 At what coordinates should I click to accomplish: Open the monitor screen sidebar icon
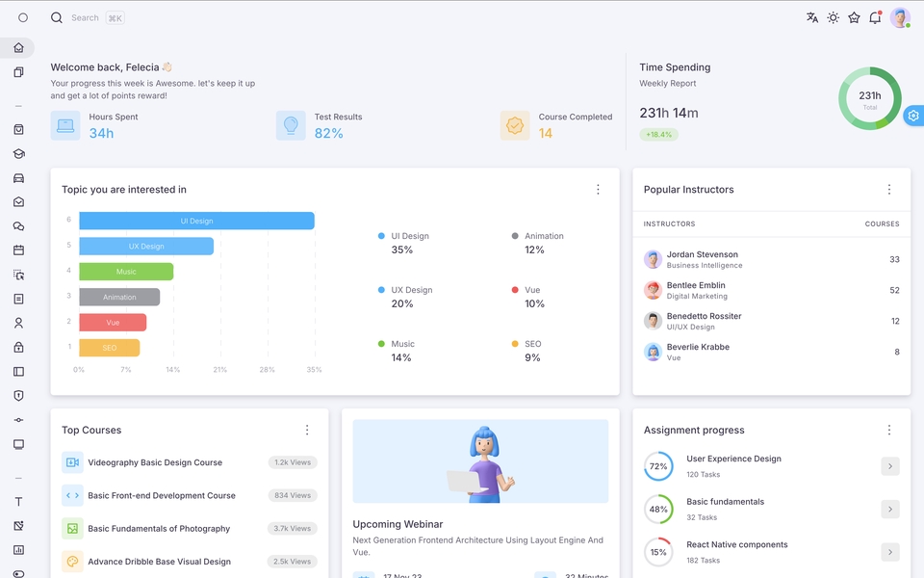[18, 444]
